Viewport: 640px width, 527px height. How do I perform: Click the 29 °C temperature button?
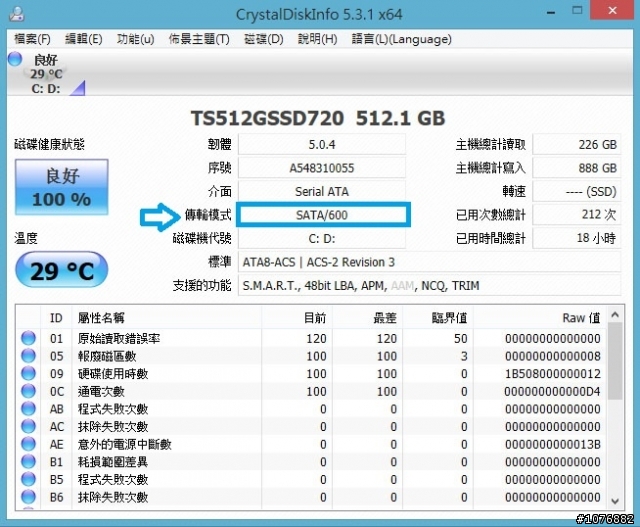point(62,270)
